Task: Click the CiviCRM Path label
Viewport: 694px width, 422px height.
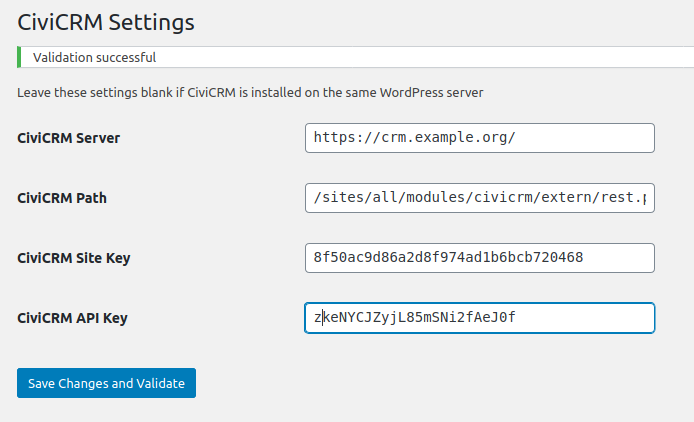Action: 62,198
